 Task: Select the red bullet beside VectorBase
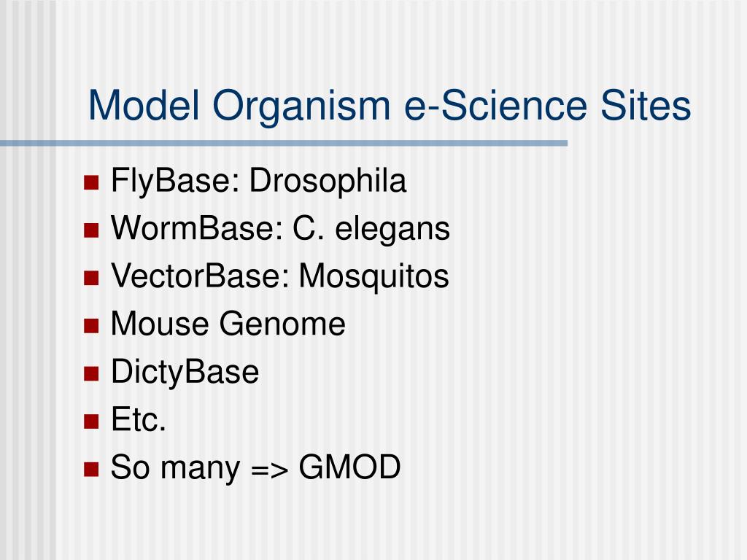91,278
